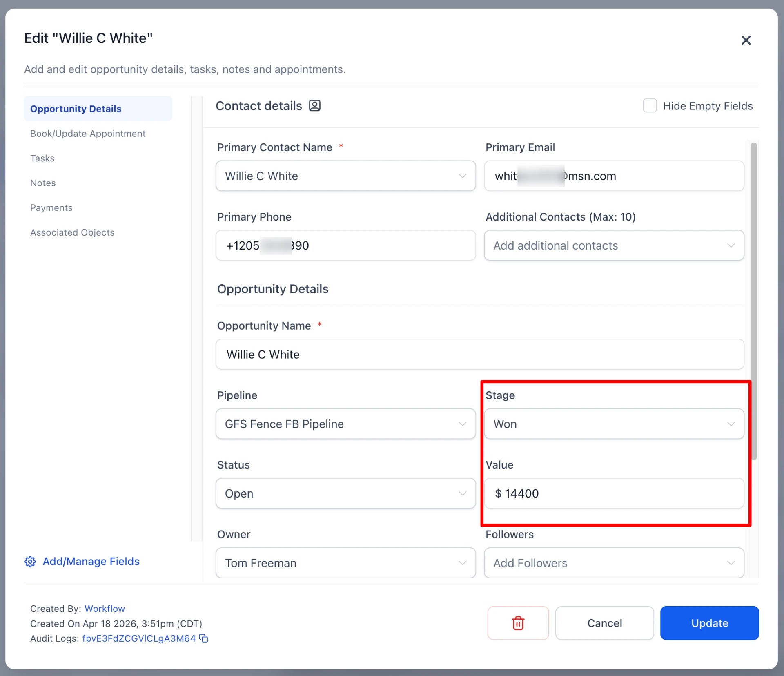Click into the Primary Email field
This screenshot has height=676, width=784.
[x=614, y=176]
